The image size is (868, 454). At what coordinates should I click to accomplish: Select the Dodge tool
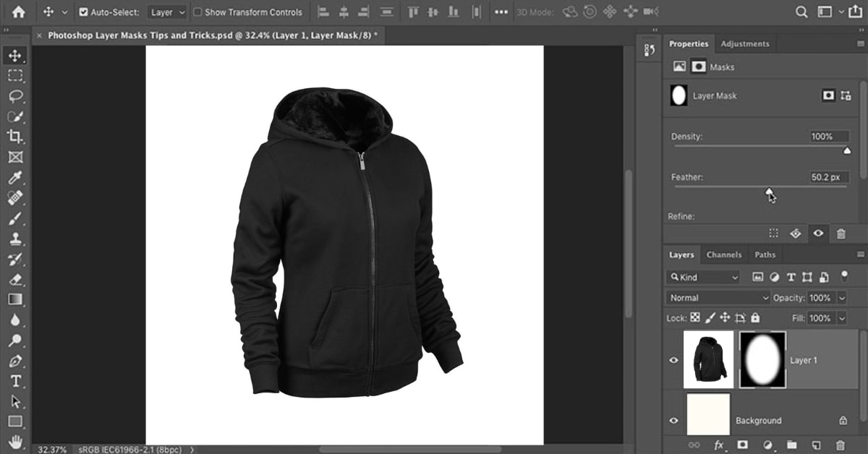coord(15,340)
